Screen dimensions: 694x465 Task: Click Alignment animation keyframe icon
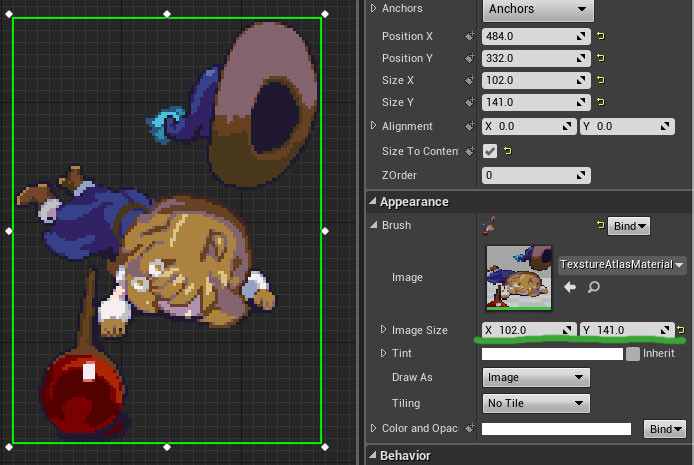click(470, 127)
